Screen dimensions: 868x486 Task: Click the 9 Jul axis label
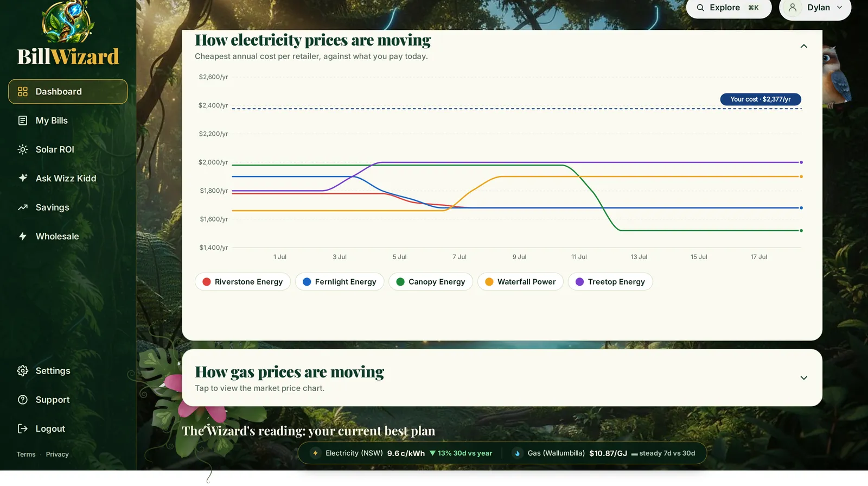click(x=519, y=257)
